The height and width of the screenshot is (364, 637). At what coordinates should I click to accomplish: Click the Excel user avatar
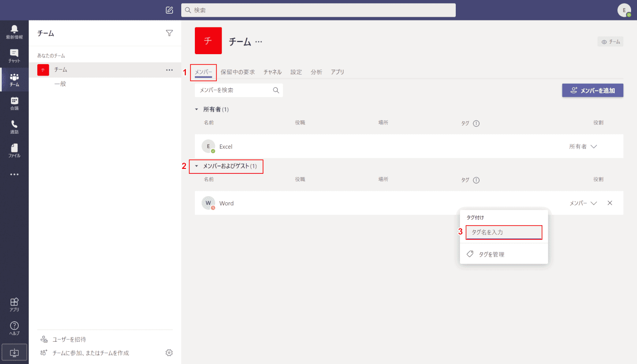pyautogui.click(x=209, y=146)
